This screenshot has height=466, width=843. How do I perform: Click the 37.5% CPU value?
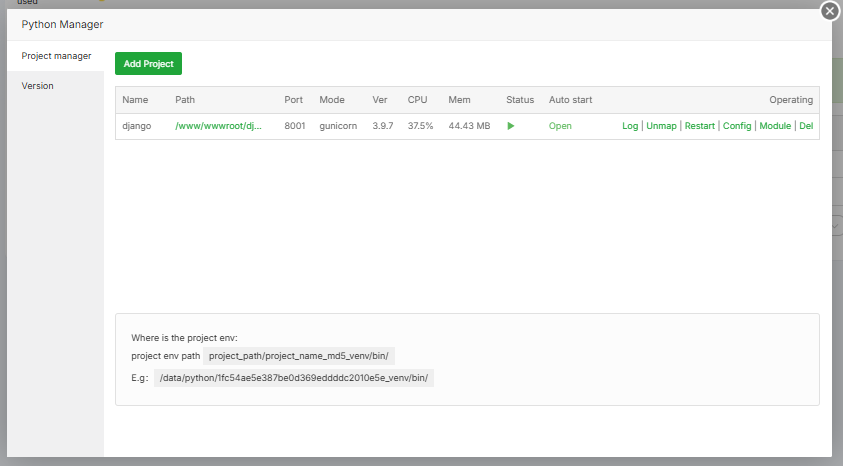[x=420, y=126]
